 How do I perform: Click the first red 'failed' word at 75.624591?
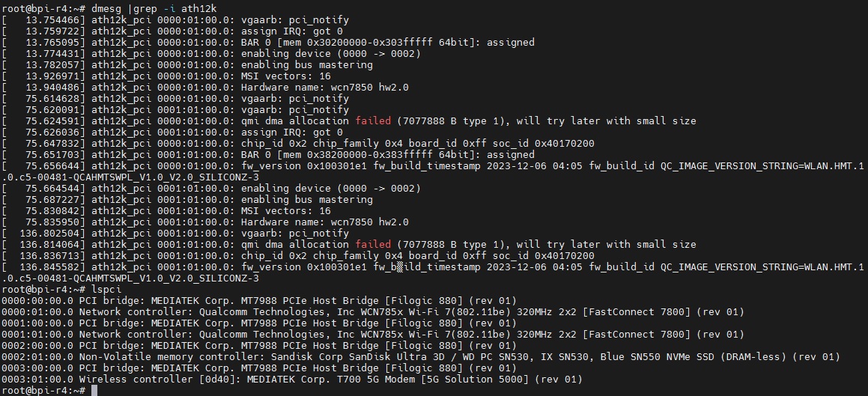coord(373,121)
